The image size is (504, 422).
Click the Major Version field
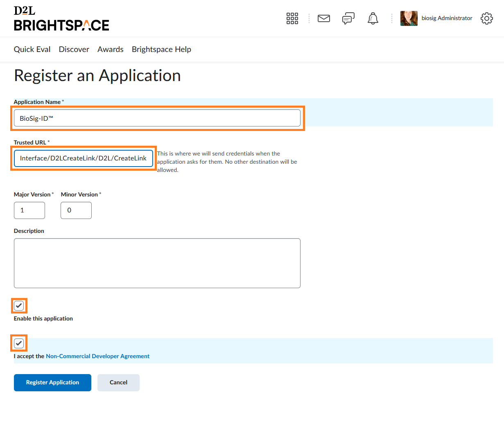click(29, 210)
